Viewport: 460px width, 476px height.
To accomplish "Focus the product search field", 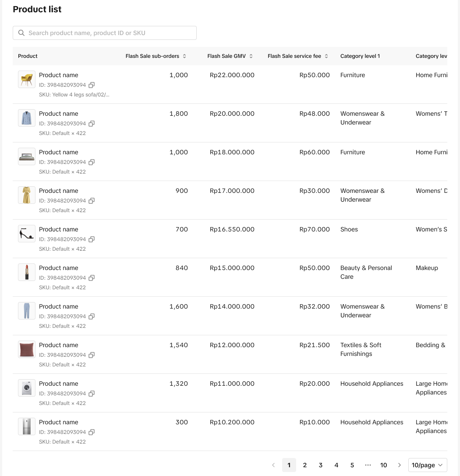I will click(x=110, y=33).
